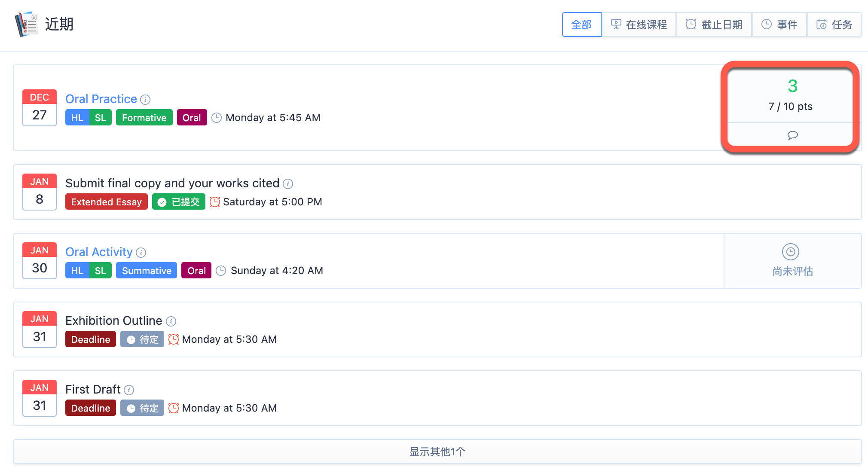The image size is (868, 470).
Task: Click 待定 badge in Exhibition Outline row
Action: [142, 339]
